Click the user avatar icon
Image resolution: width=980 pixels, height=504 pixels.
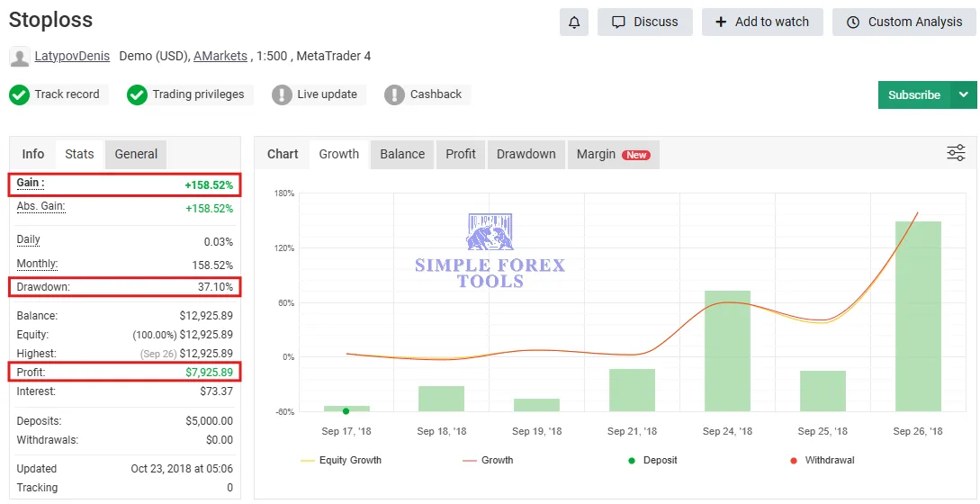point(19,58)
